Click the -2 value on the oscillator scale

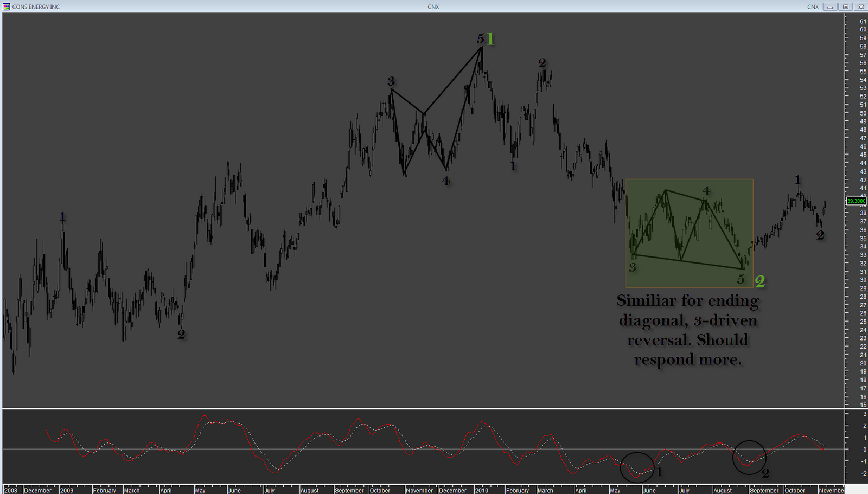tap(864, 473)
